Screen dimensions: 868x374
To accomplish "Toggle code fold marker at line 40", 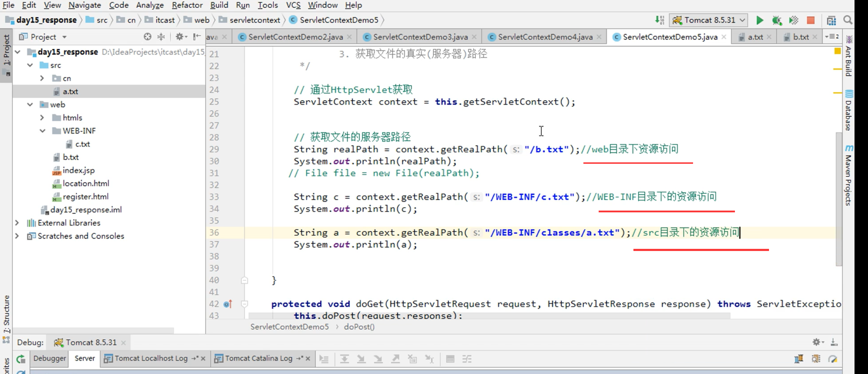I will 245,280.
